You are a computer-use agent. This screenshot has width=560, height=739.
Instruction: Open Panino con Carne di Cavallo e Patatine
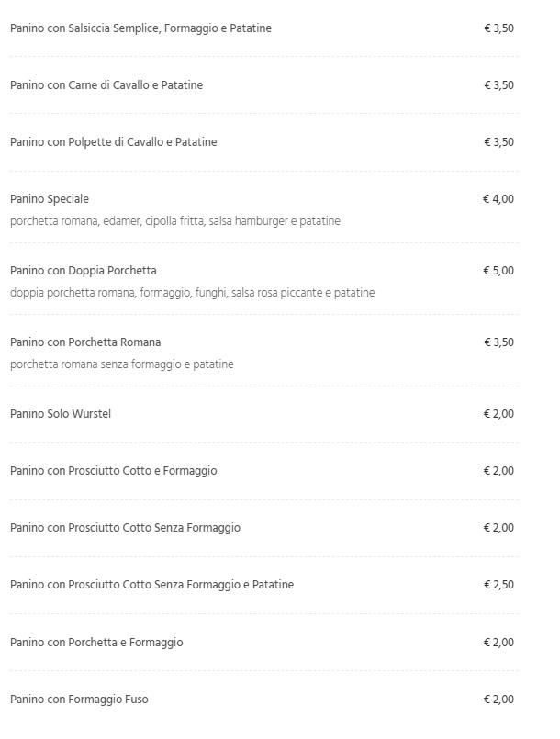click(x=106, y=85)
